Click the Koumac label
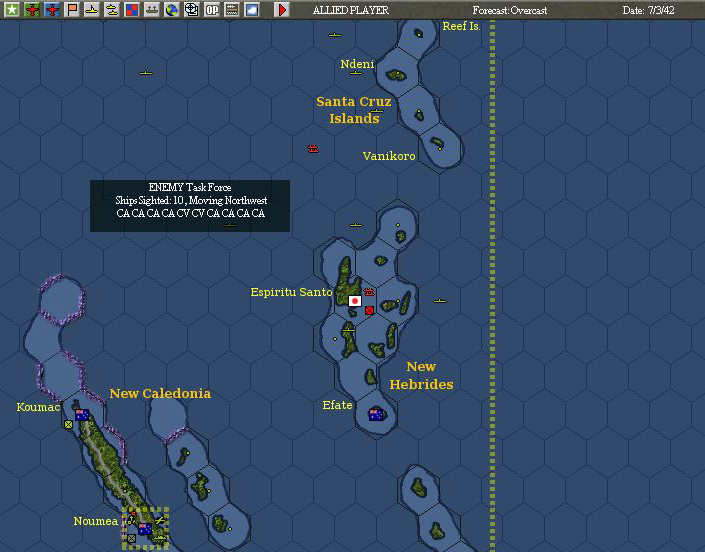705x552 pixels. coord(38,407)
